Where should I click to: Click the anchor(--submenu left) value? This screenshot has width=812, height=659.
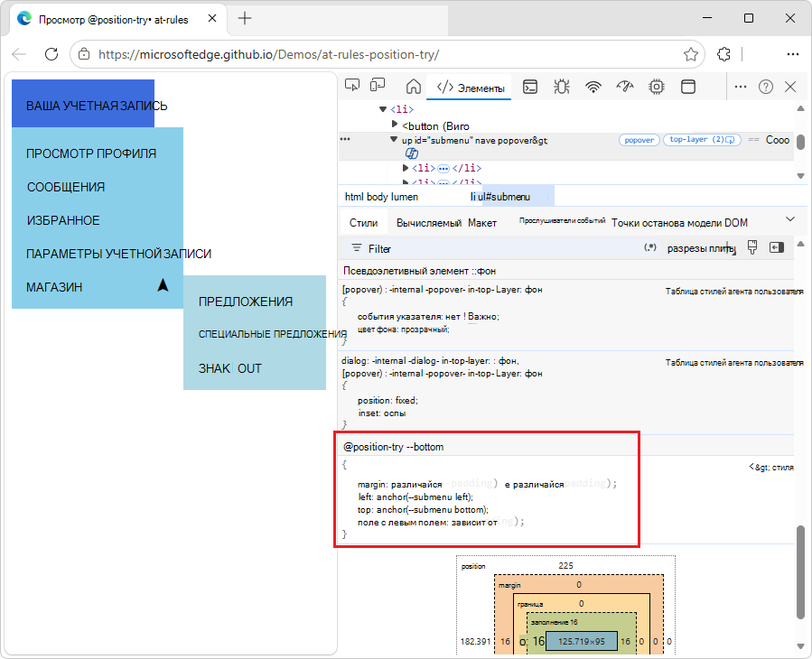pos(425,497)
